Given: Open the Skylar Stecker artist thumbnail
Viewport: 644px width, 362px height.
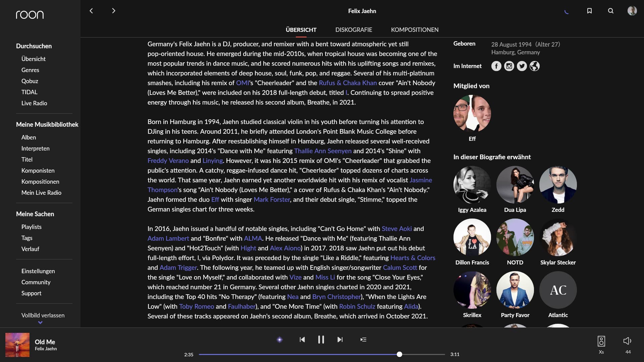Looking at the screenshot, I should [x=558, y=237].
